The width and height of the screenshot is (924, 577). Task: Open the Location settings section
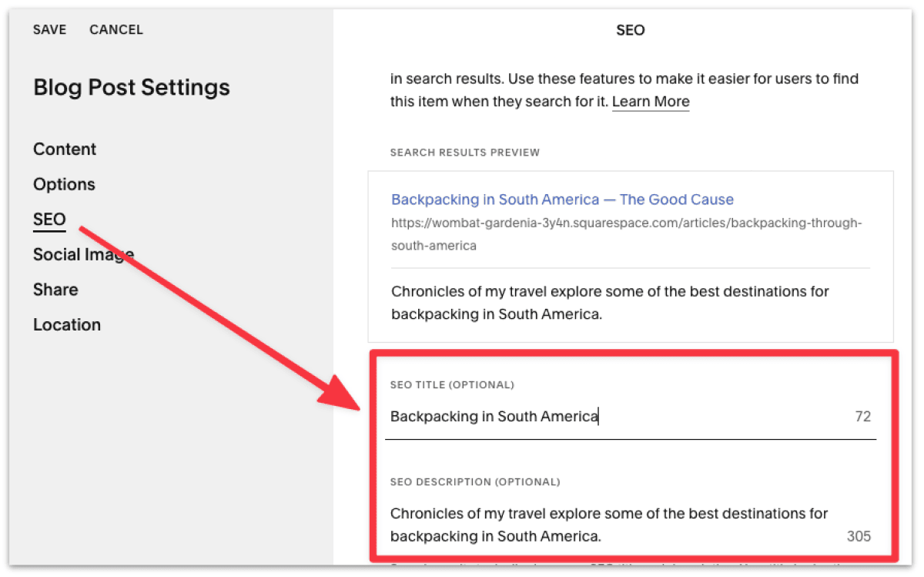coord(67,324)
